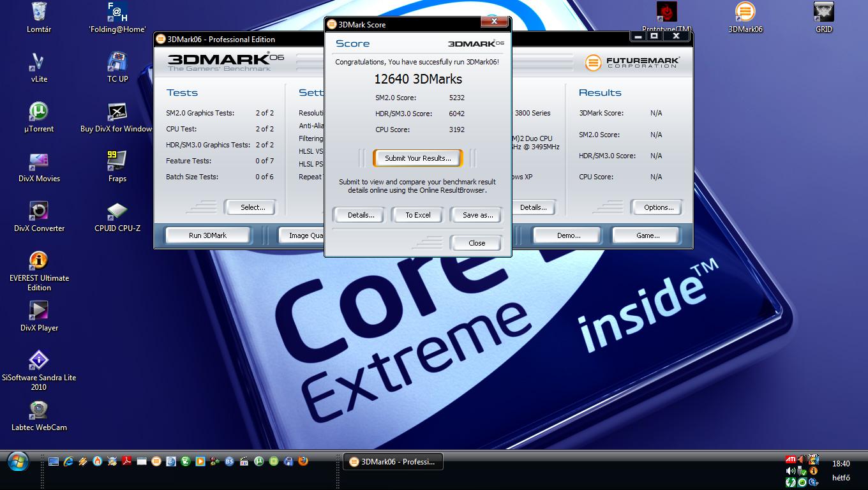This screenshot has height=490, width=868.
Task: Click the taskbar clock showing 18:40
Action: pyautogui.click(x=841, y=464)
